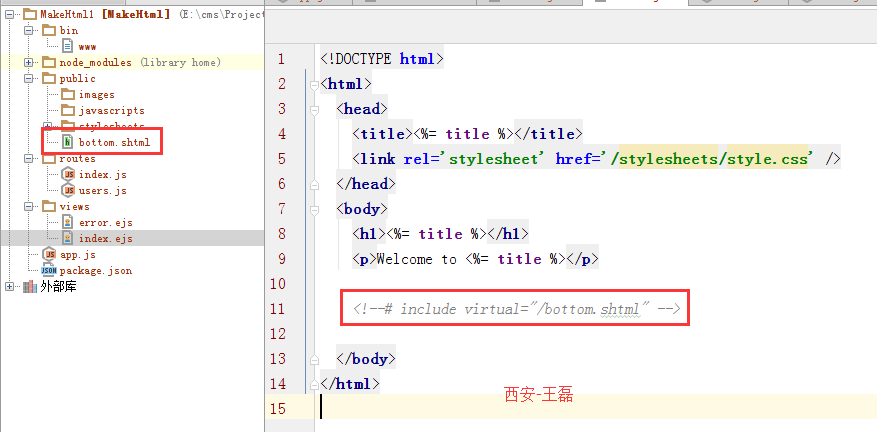Click fold marker beside closing head tag

click(x=314, y=185)
